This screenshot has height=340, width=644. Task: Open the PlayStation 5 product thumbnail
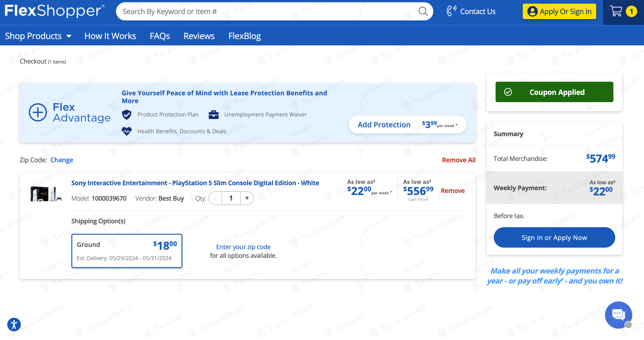pyautogui.click(x=46, y=194)
